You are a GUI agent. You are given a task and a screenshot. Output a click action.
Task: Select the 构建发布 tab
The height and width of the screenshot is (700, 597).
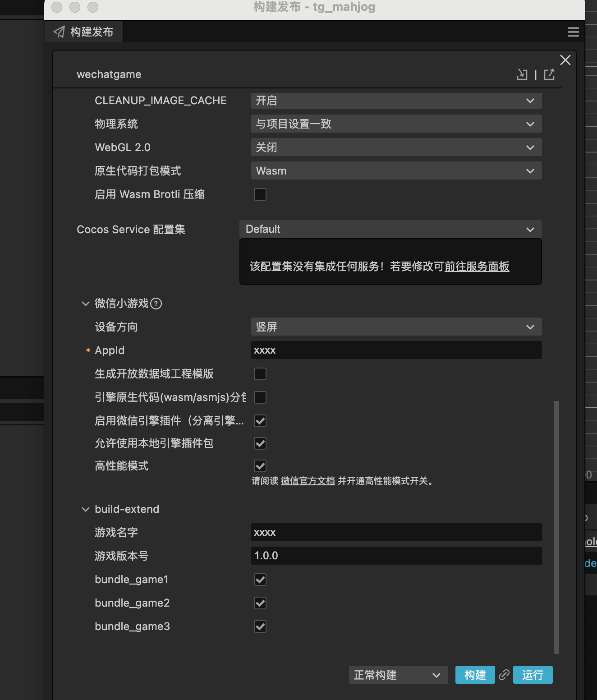pyautogui.click(x=84, y=32)
